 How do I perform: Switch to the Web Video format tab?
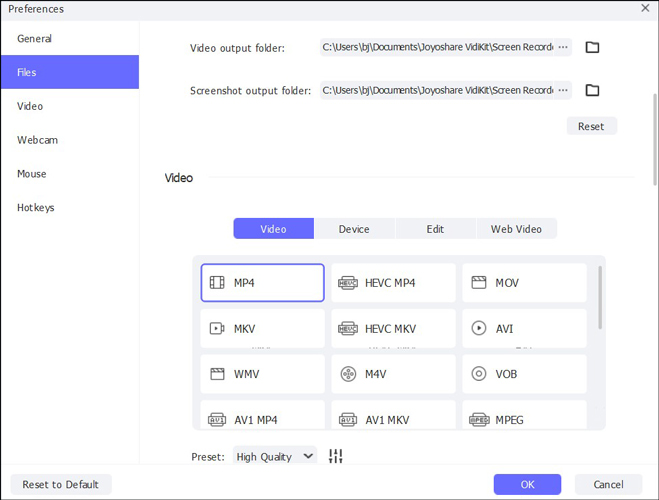[x=517, y=229]
